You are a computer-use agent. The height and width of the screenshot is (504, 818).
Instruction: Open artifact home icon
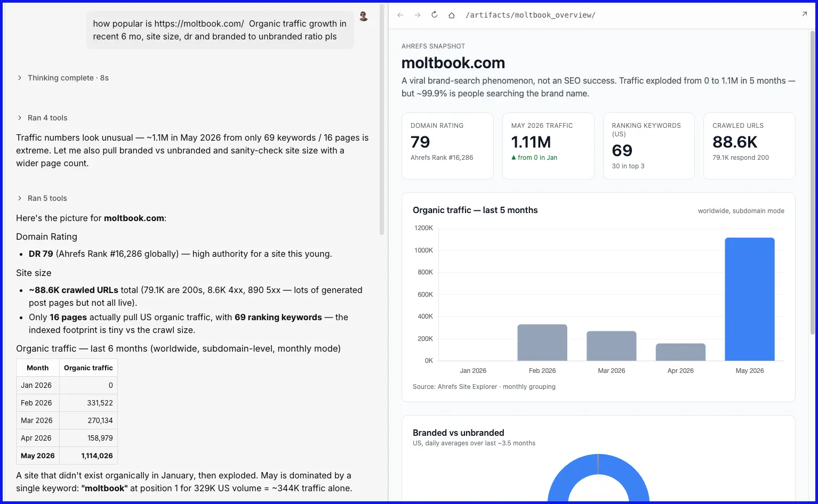(x=452, y=15)
